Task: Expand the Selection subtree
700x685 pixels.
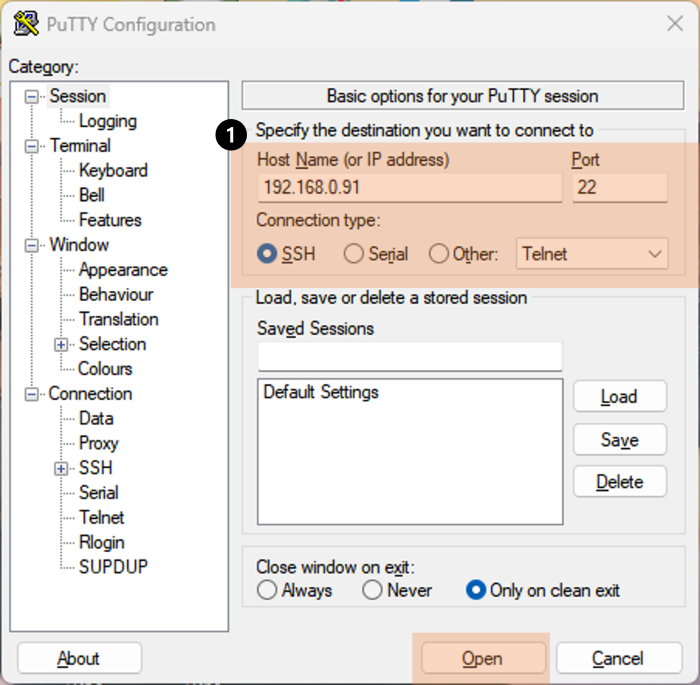Action: coord(61,344)
